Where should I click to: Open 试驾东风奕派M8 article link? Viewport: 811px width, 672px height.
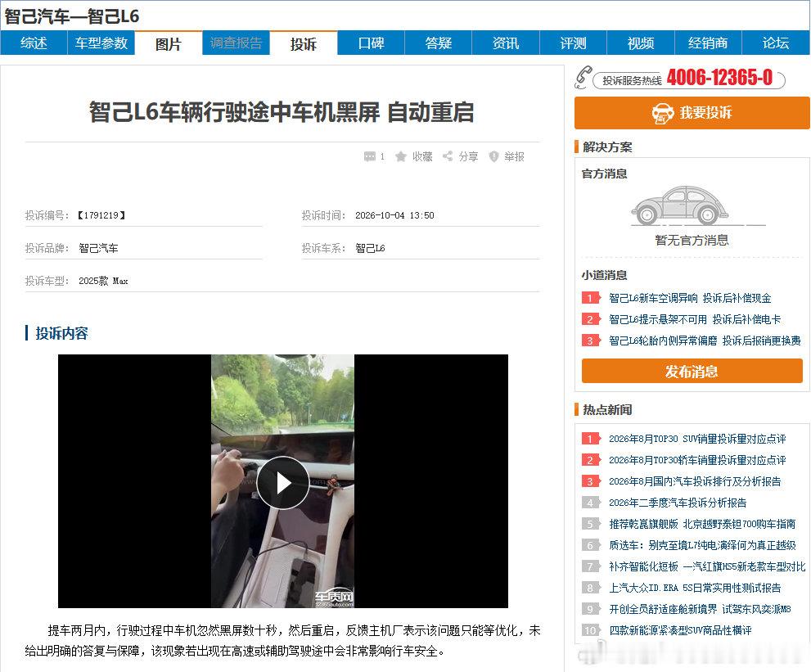tap(700, 609)
